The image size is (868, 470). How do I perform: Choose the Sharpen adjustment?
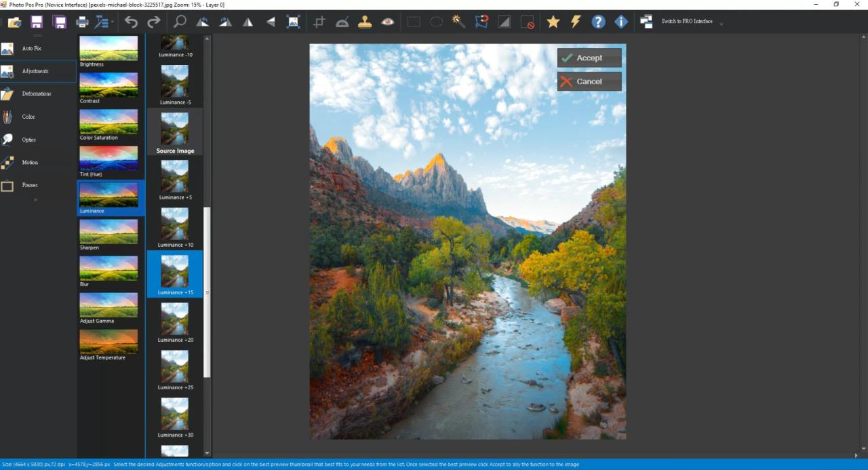pos(108,235)
